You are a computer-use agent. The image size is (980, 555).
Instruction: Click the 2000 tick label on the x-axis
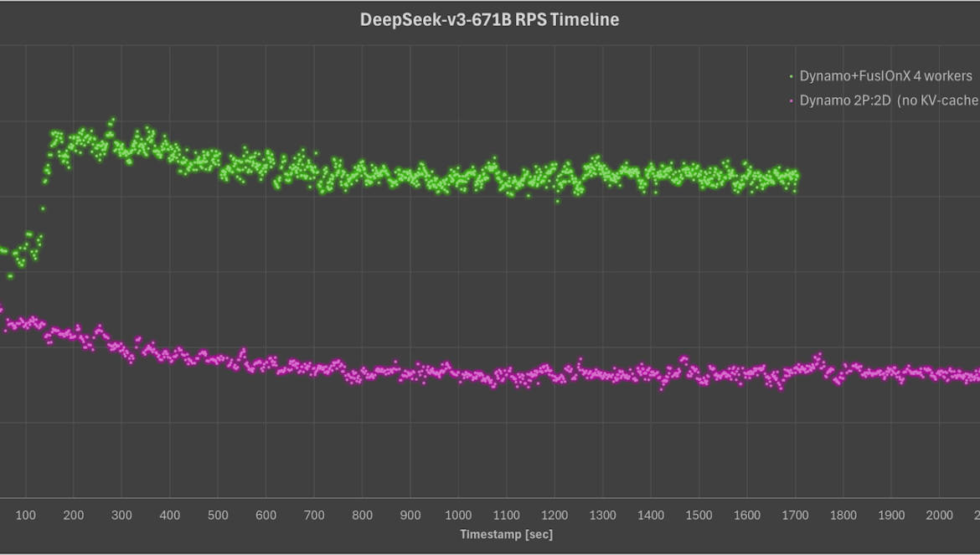(x=939, y=515)
